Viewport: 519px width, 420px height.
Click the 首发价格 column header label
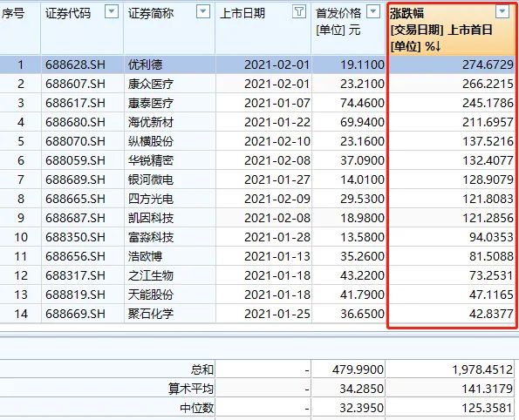point(338,13)
